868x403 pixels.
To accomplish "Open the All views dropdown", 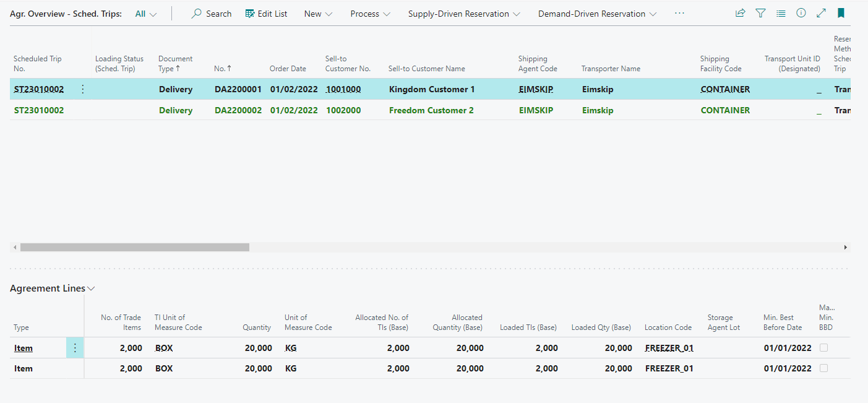I will (146, 14).
